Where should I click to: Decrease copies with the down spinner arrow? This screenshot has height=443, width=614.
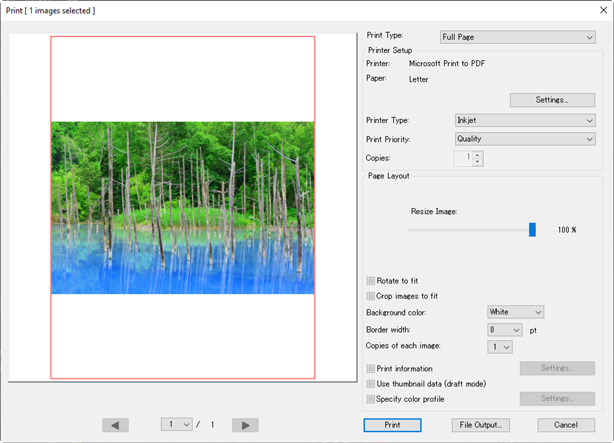point(477,162)
